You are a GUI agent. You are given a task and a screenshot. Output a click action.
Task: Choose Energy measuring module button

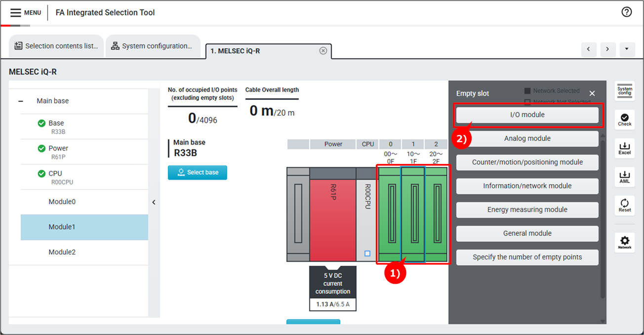click(x=527, y=209)
